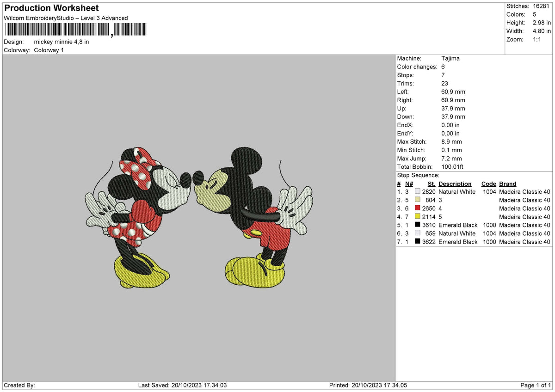Click the Height value '2.98 in'
Image resolution: width=555 pixels, height=392 pixels.
tap(542, 23)
